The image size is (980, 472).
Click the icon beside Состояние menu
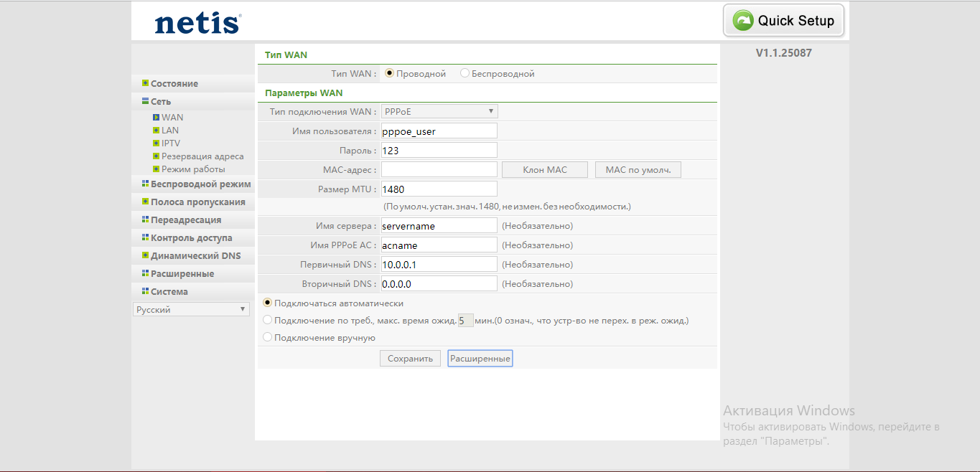pyautogui.click(x=145, y=83)
